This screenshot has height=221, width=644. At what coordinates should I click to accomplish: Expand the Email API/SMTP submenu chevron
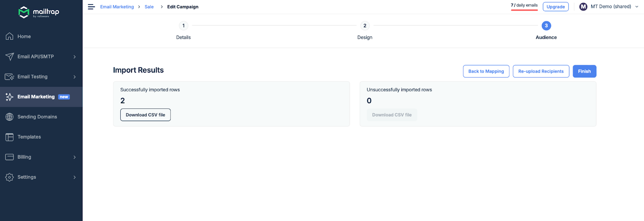pos(74,57)
